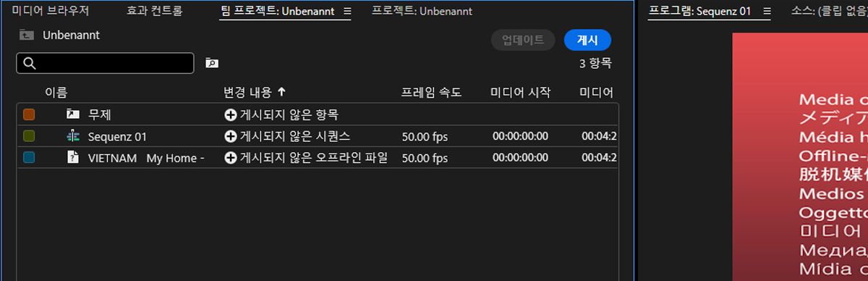The width and height of the screenshot is (868, 281).
Task: Click the orange label swatch for 무제
Action: tap(29, 114)
